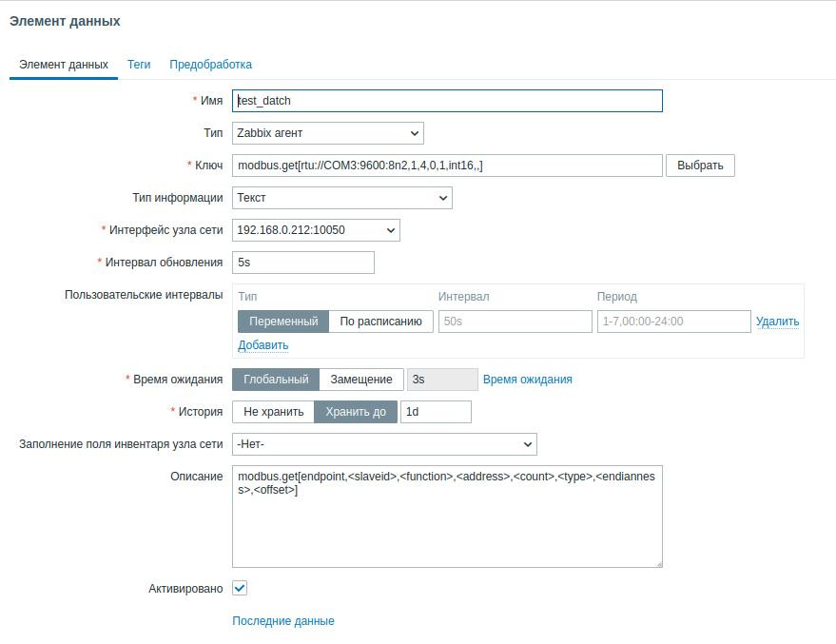This screenshot has height=644, width=836.
Task: Open the Предобработка tab
Action: coord(210,65)
